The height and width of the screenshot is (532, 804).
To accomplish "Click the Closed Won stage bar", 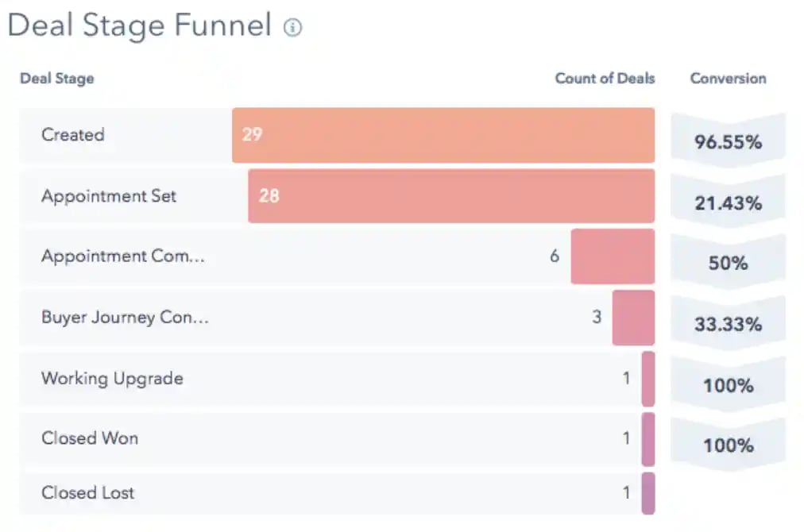I will tap(647, 438).
